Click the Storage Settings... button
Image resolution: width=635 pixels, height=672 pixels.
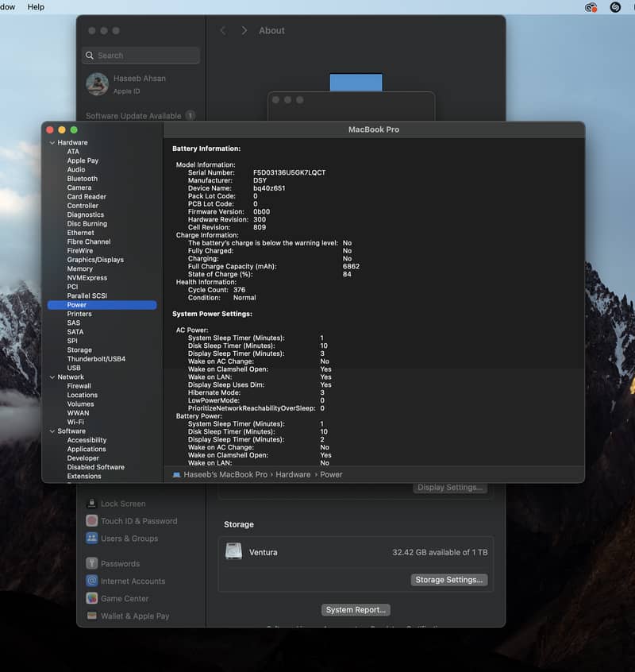pyautogui.click(x=448, y=580)
